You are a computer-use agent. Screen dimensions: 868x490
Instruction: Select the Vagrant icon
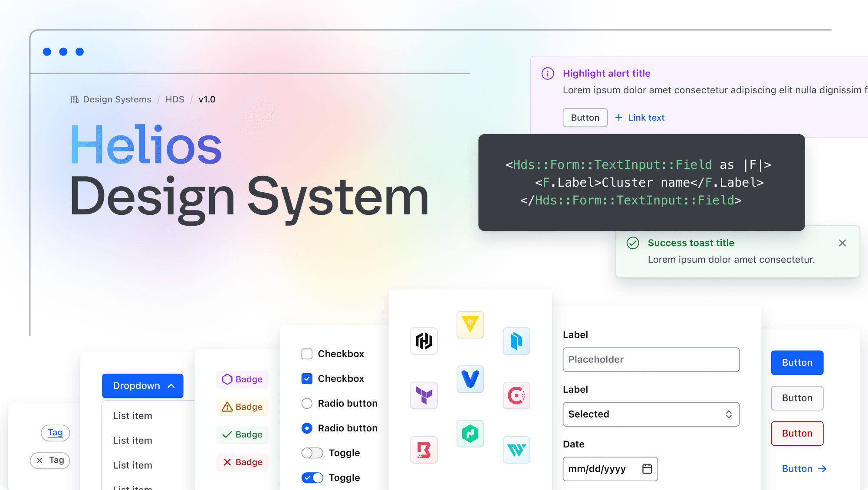[470, 379]
